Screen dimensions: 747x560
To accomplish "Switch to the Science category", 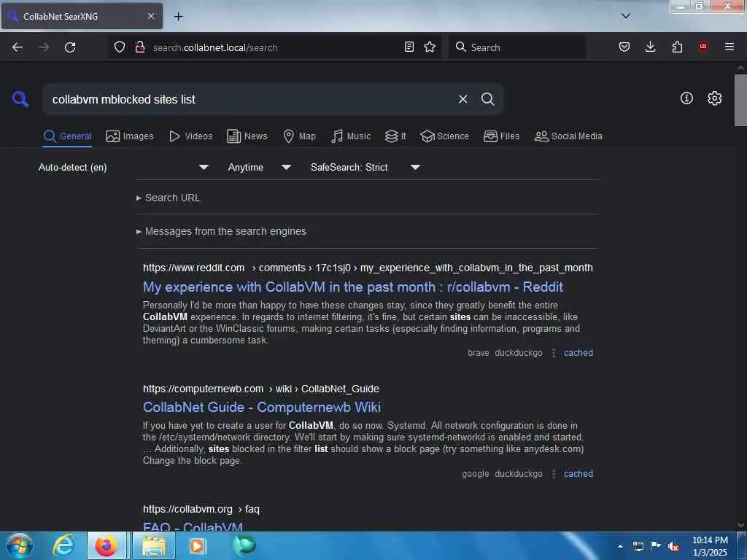I will [x=444, y=136].
